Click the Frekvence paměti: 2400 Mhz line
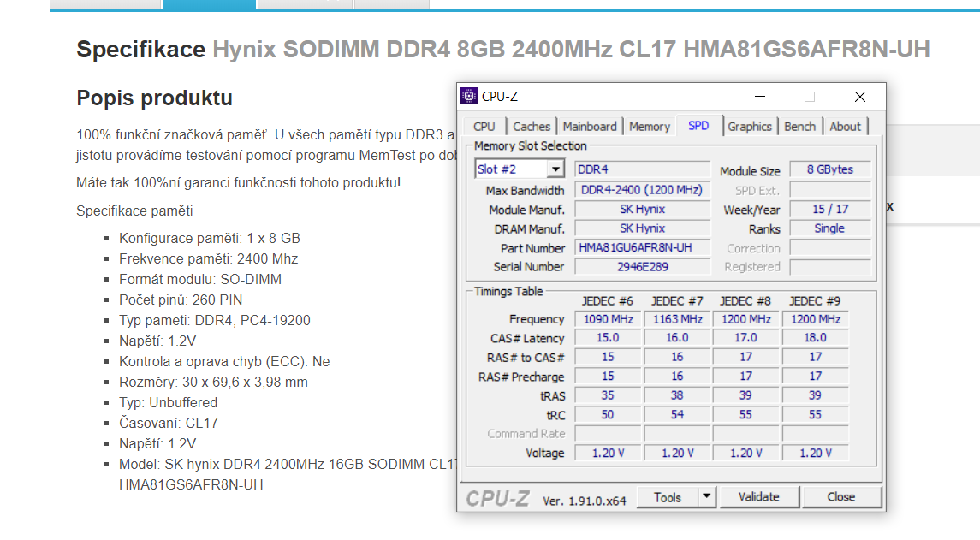Viewport: 980px width, 540px height. coord(208,258)
